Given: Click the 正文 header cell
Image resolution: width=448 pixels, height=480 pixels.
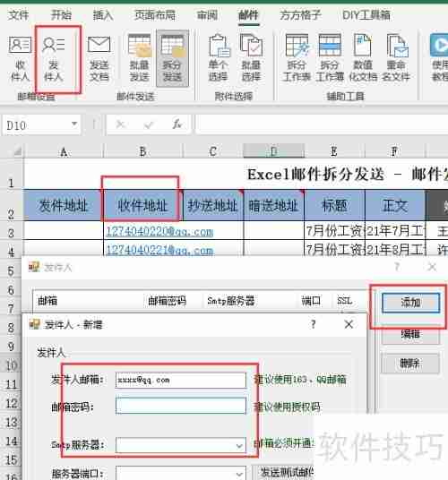Looking at the screenshot, I should coord(395,205).
